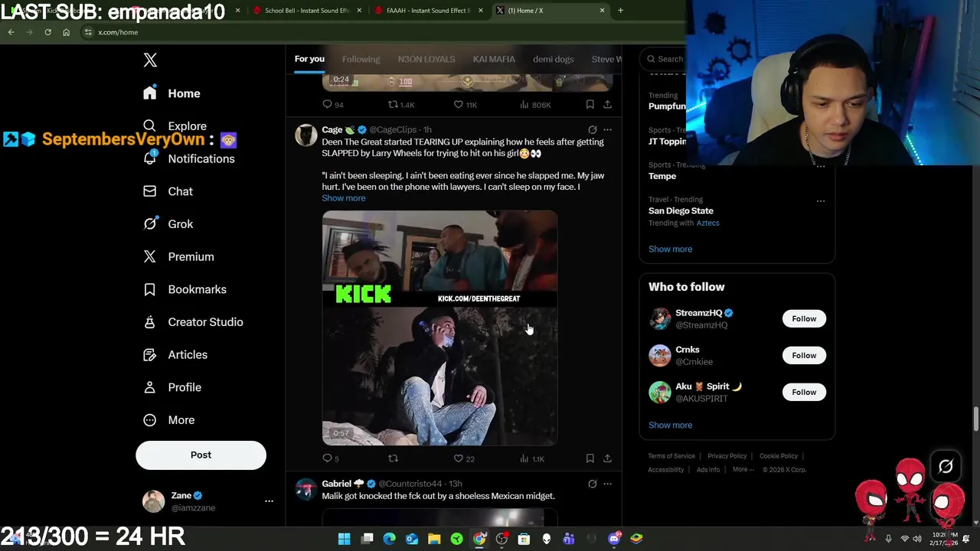The image size is (980, 551).
Task: Switch to the Following tab
Action: [x=361, y=59]
